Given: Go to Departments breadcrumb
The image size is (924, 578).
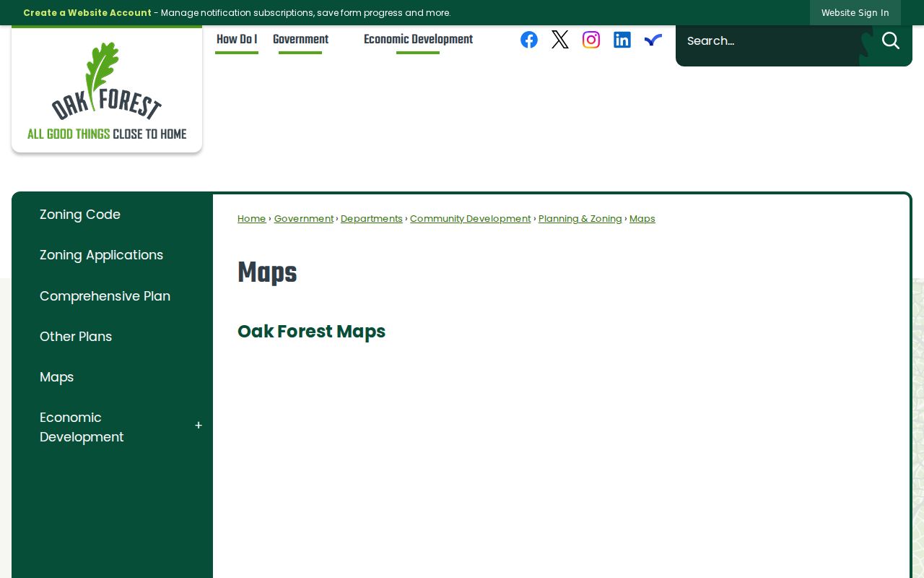Looking at the screenshot, I should click(372, 218).
